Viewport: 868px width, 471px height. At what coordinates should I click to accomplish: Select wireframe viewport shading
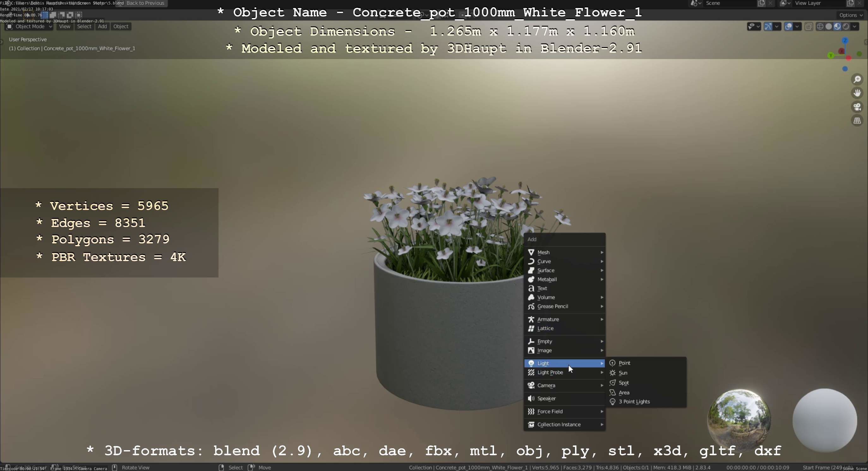820,27
